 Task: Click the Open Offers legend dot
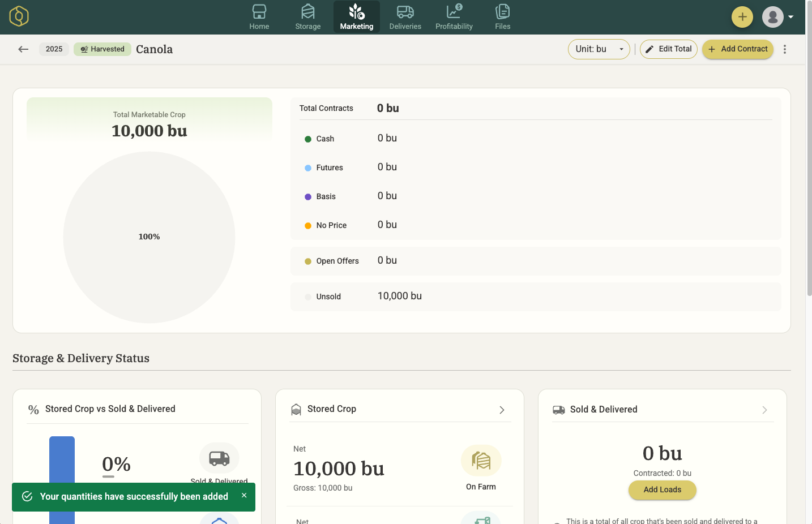pos(308,261)
